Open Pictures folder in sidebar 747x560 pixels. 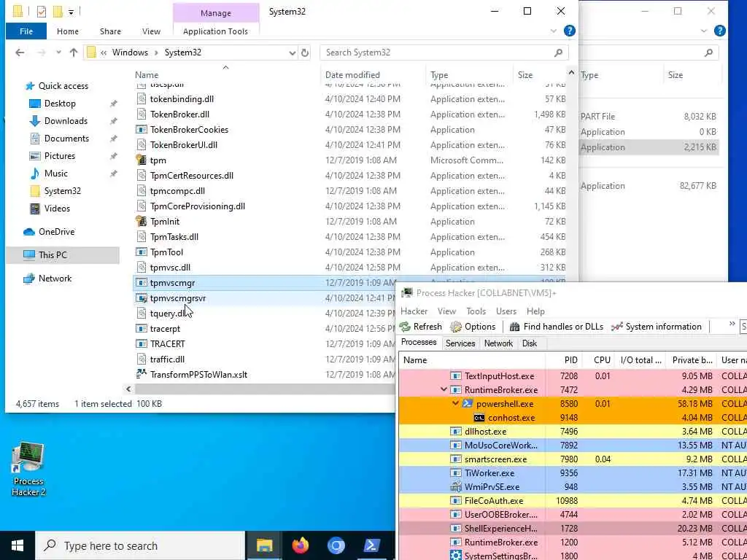point(60,156)
